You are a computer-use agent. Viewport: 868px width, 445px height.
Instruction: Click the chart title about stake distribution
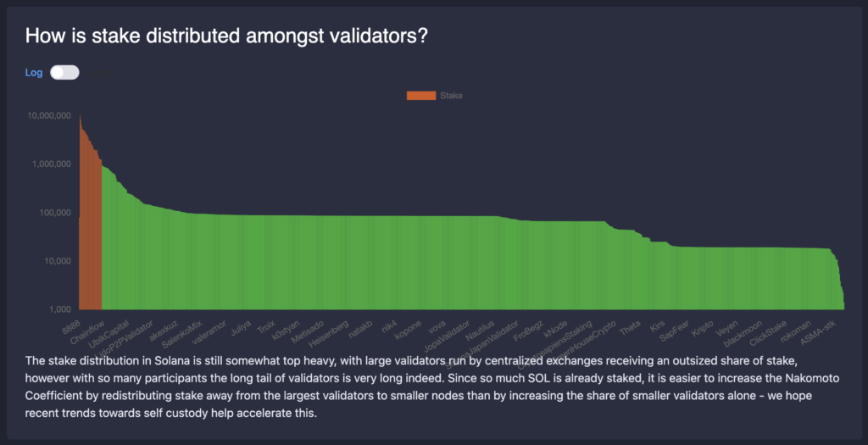pos(226,36)
